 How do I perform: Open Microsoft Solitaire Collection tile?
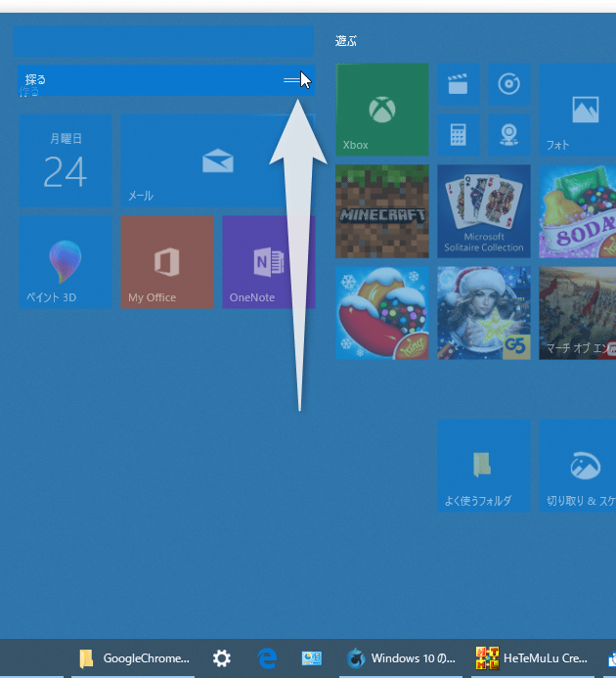(484, 211)
